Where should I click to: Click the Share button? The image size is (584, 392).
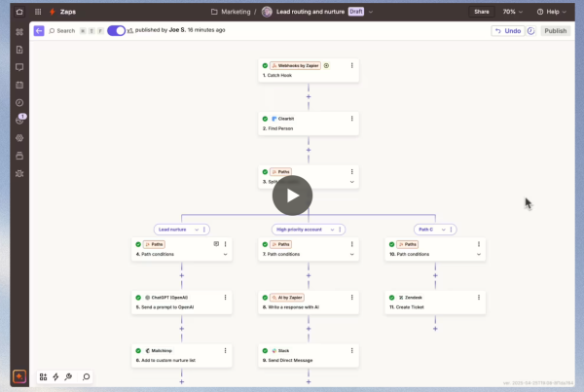click(482, 12)
